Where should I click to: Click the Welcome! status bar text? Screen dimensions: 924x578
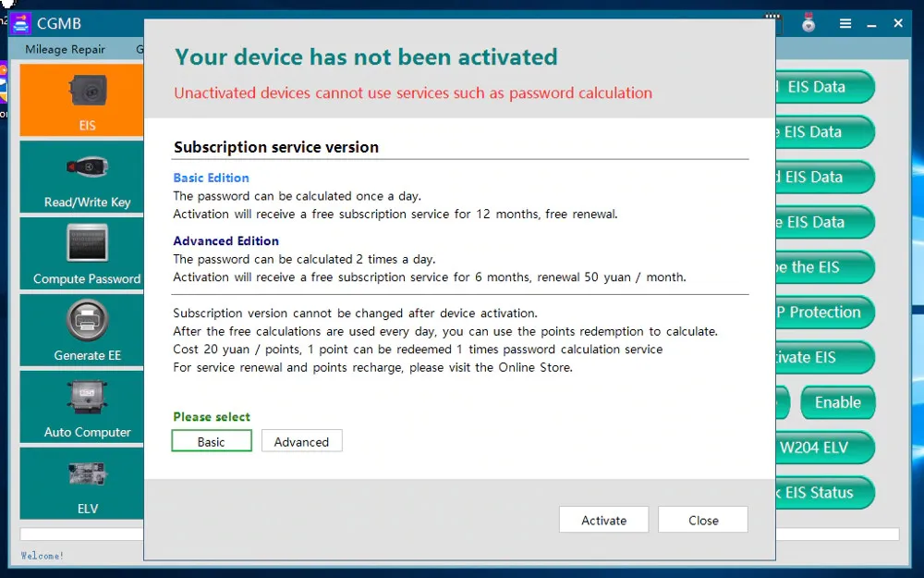(43, 556)
